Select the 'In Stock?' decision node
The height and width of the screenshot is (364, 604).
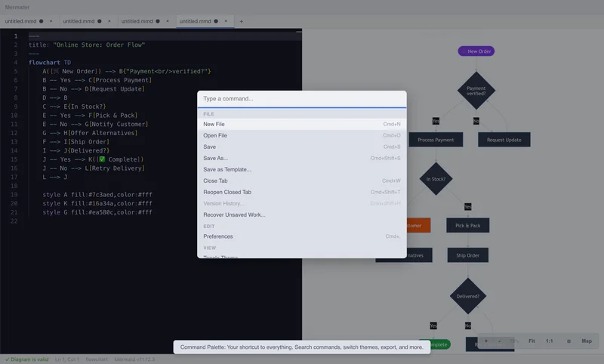click(436, 179)
